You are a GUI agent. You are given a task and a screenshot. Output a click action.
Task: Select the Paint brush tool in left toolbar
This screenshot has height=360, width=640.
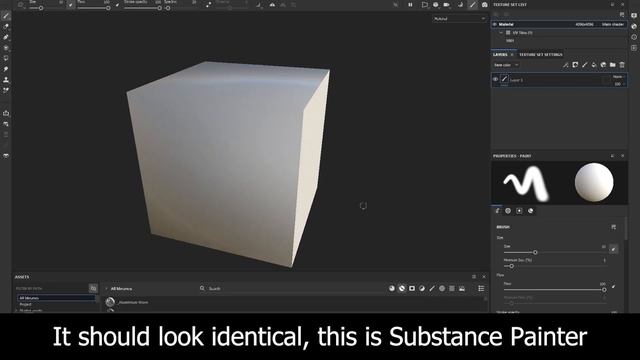pos(6,16)
